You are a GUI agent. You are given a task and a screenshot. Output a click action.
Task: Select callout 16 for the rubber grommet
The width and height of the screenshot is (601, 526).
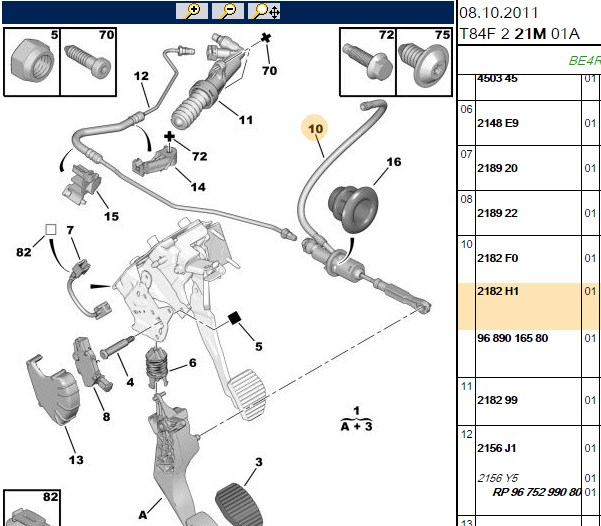click(394, 162)
